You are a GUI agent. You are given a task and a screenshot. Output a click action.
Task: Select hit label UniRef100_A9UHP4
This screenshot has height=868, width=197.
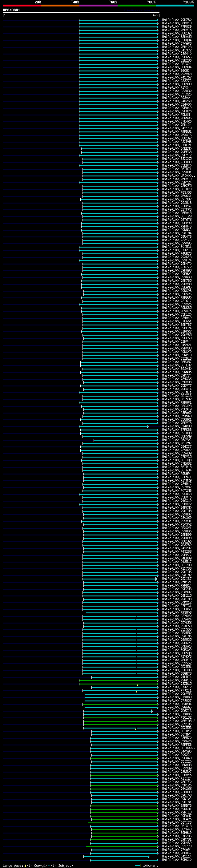click(177, 474)
